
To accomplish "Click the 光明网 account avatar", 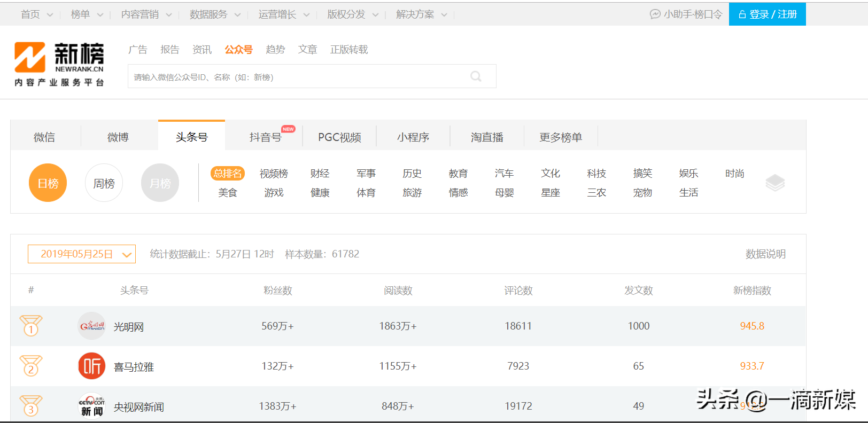I will [x=92, y=326].
